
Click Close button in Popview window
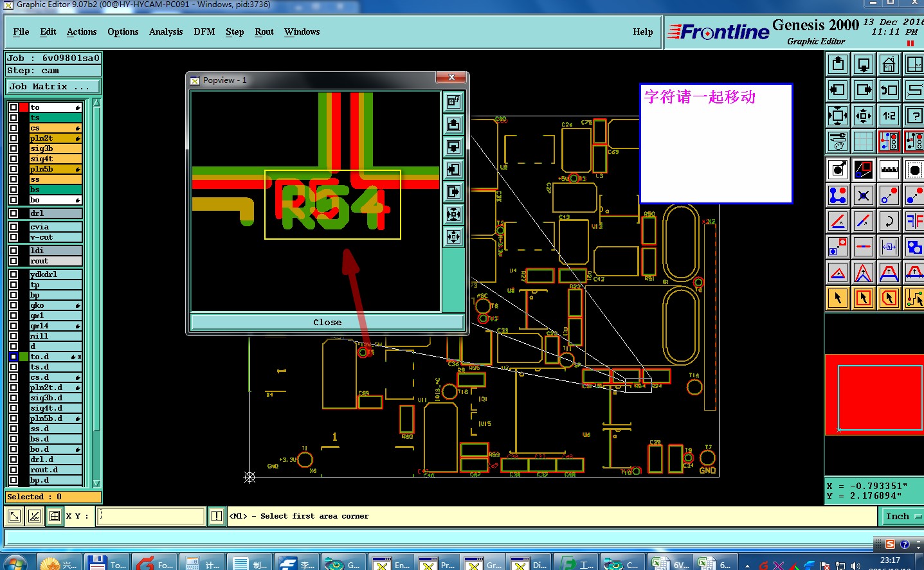[x=327, y=322]
